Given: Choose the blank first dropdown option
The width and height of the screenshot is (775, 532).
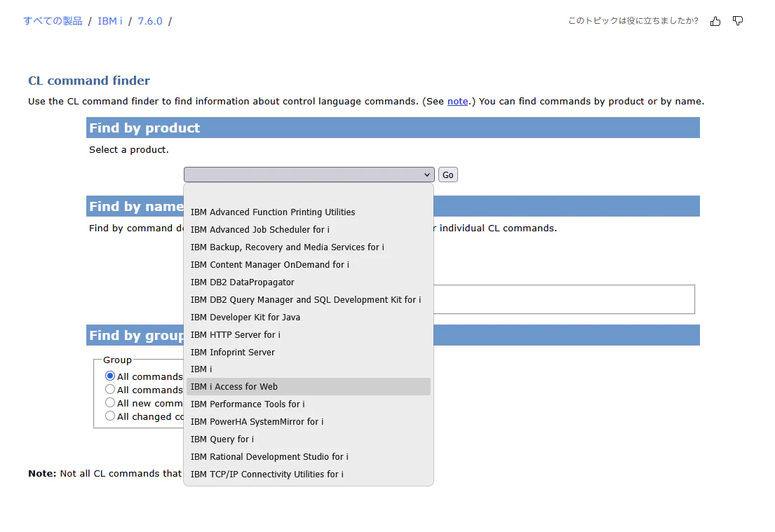Looking at the screenshot, I should (309, 195).
